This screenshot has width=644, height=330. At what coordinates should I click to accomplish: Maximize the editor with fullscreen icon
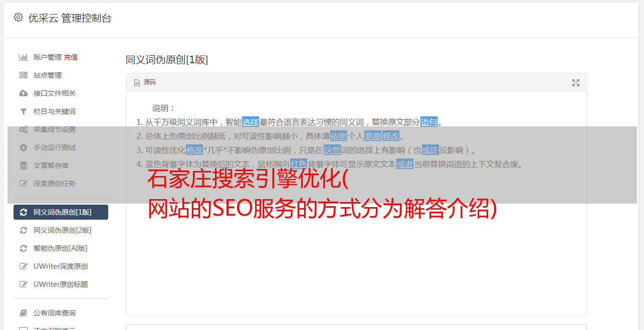point(576,83)
